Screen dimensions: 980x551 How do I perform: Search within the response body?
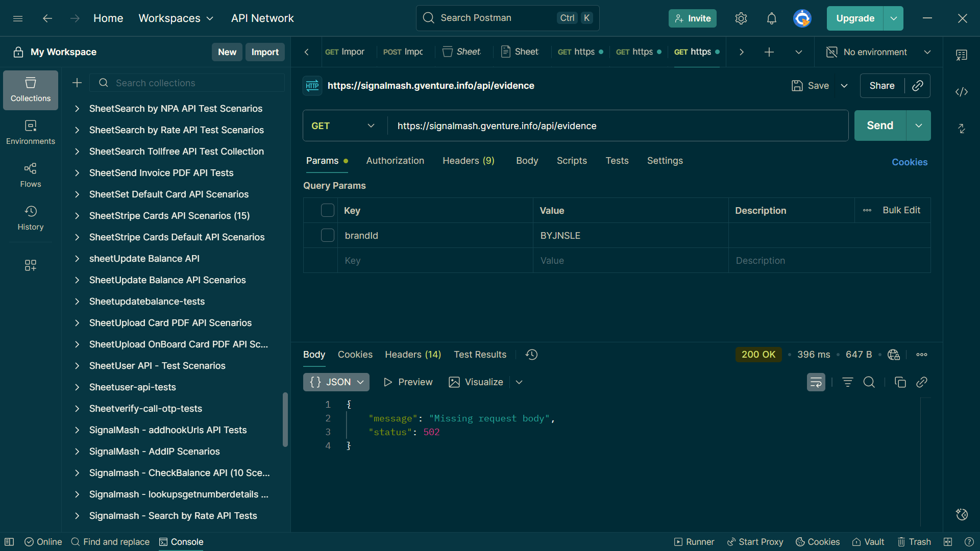click(869, 382)
